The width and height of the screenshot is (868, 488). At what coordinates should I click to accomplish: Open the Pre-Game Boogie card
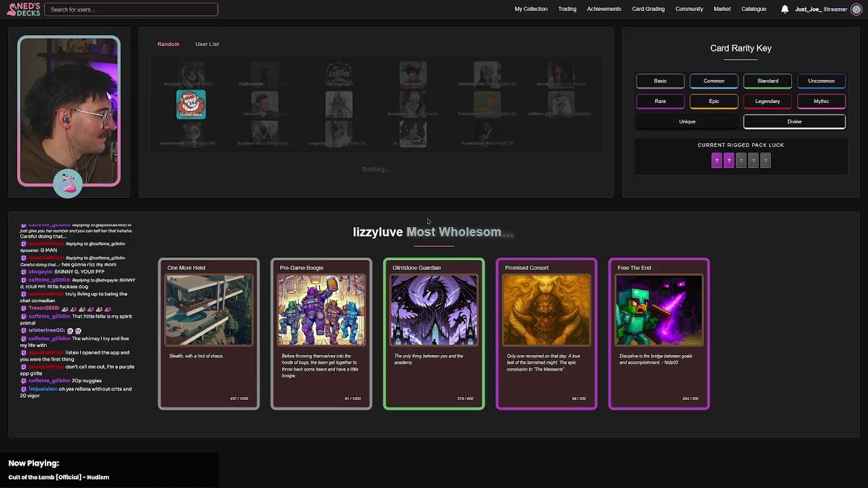click(x=321, y=334)
